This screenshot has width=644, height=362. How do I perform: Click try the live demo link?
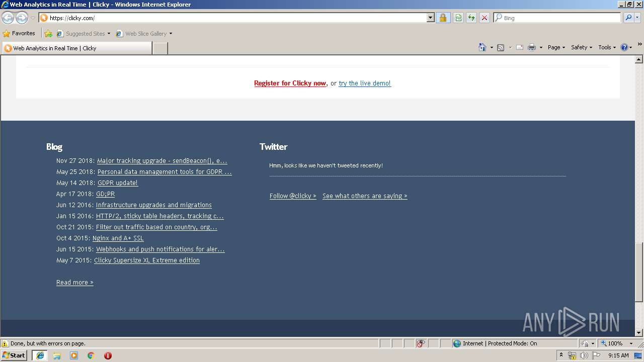[x=365, y=83]
